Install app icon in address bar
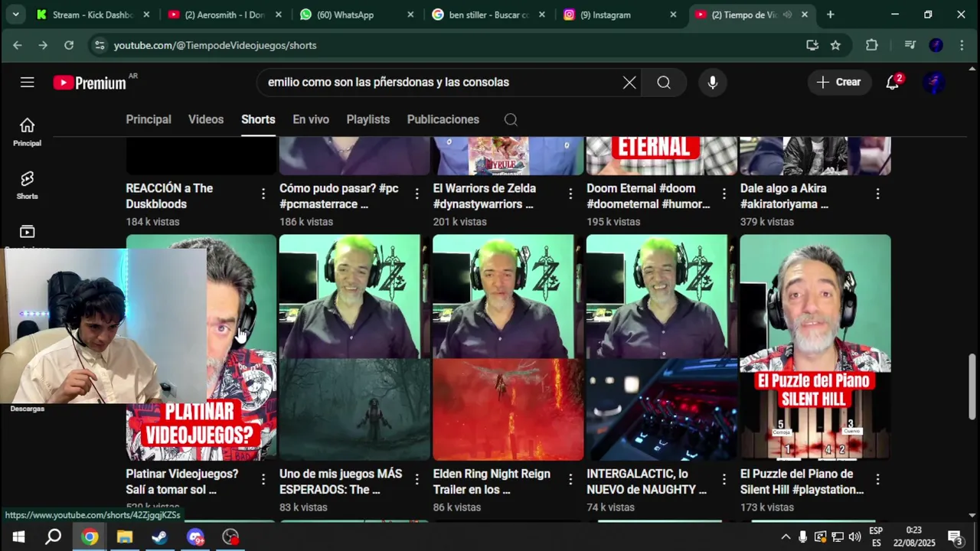This screenshot has width=980, height=551. click(x=812, y=45)
